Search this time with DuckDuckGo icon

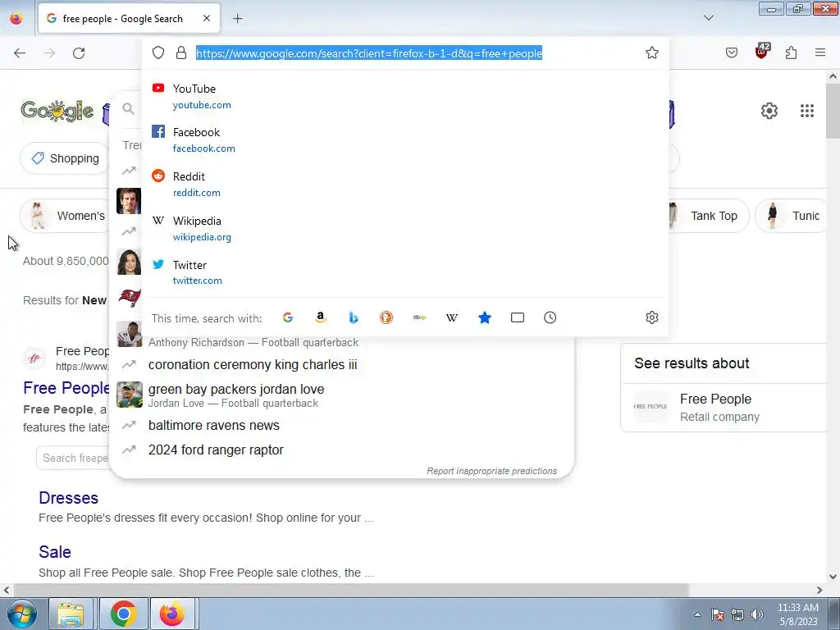[386, 317]
